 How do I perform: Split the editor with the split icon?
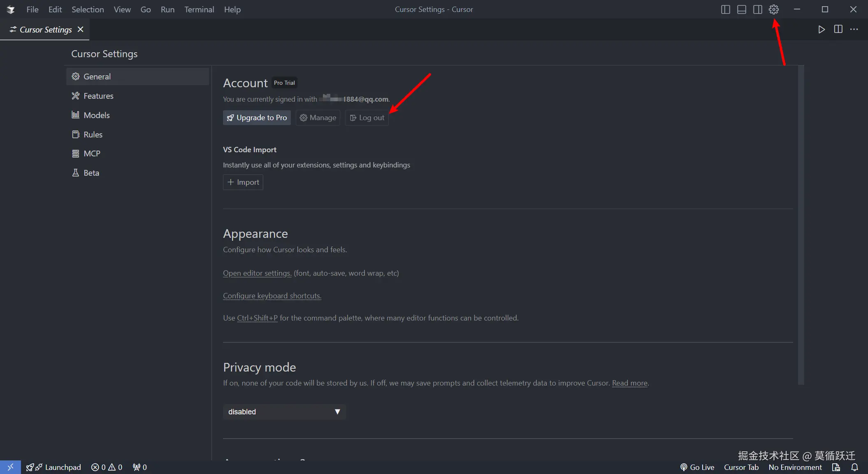[x=838, y=29]
